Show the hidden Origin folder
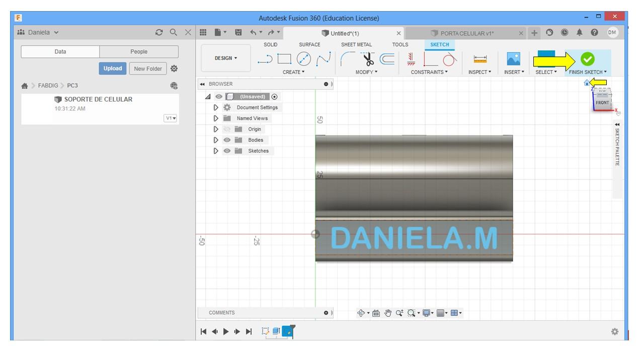Image resolution: width=644 pixels, height=362 pixels. click(x=227, y=129)
